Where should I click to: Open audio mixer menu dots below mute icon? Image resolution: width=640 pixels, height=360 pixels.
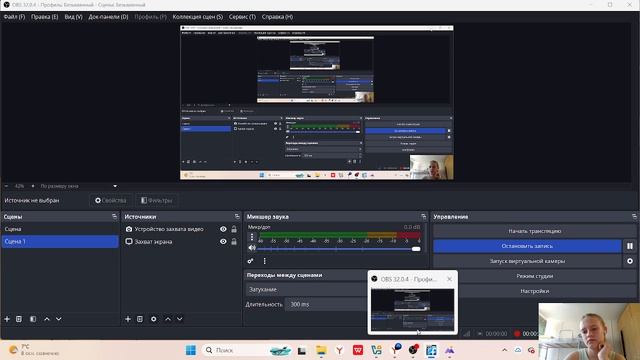point(264,261)
